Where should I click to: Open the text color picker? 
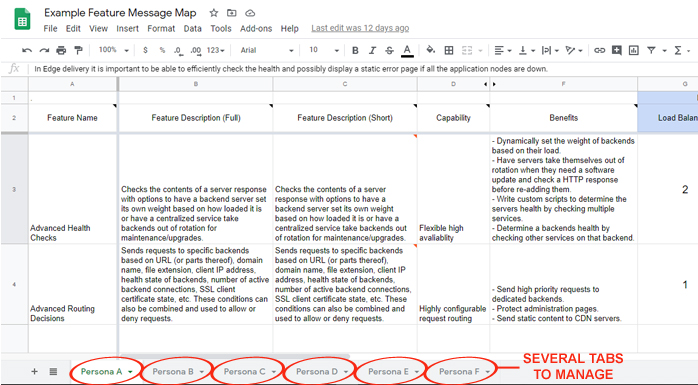[x=407, y=51]
